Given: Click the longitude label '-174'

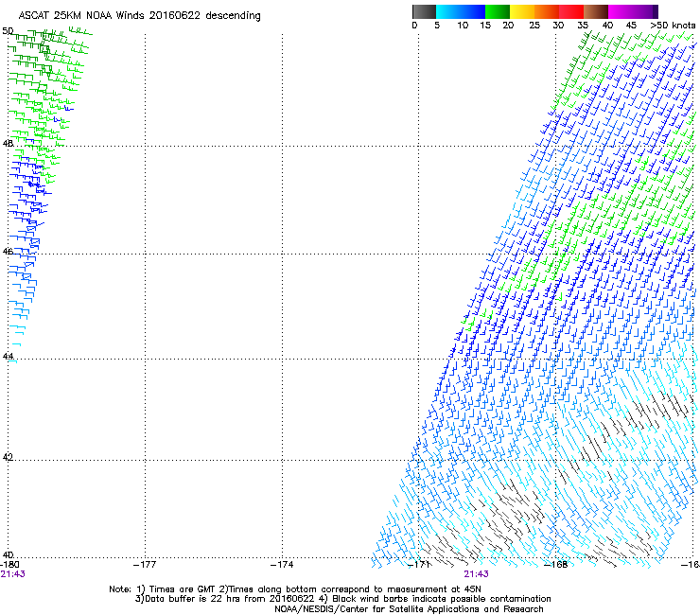Looking at the screenshot, I should point(282,565).
